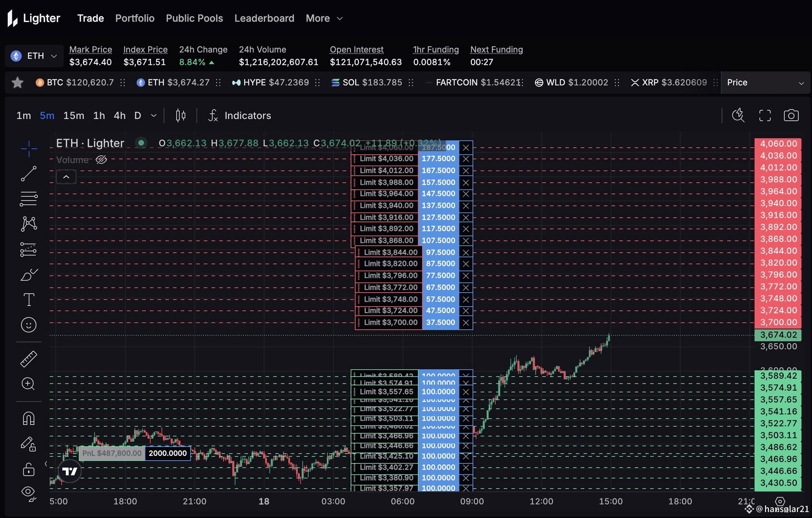
Task: Go to the Leaderboard page
Action: click(x=264, y=18)
